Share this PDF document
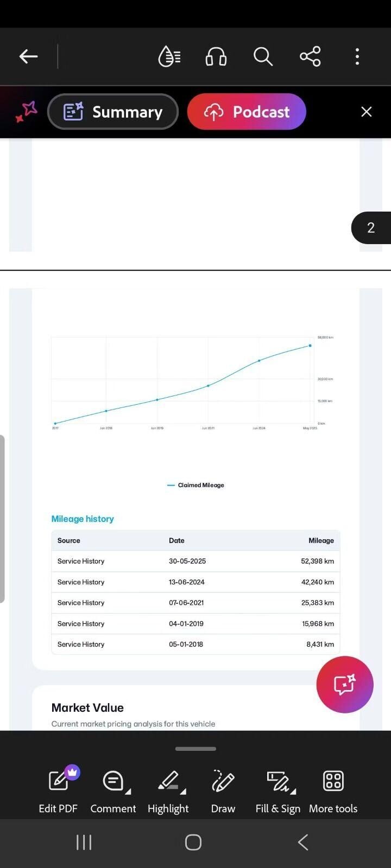Viewport: 391px width, 868px height. tap(310, 56)
